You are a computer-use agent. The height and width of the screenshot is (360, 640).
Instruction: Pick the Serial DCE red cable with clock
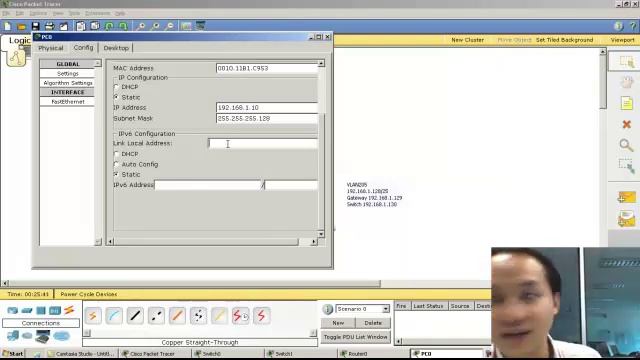click(x=240, y=316)
